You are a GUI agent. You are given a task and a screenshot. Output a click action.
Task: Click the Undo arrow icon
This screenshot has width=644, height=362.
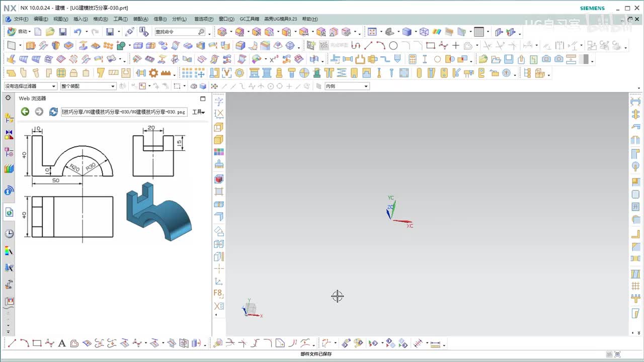click(x=77, y=32)
